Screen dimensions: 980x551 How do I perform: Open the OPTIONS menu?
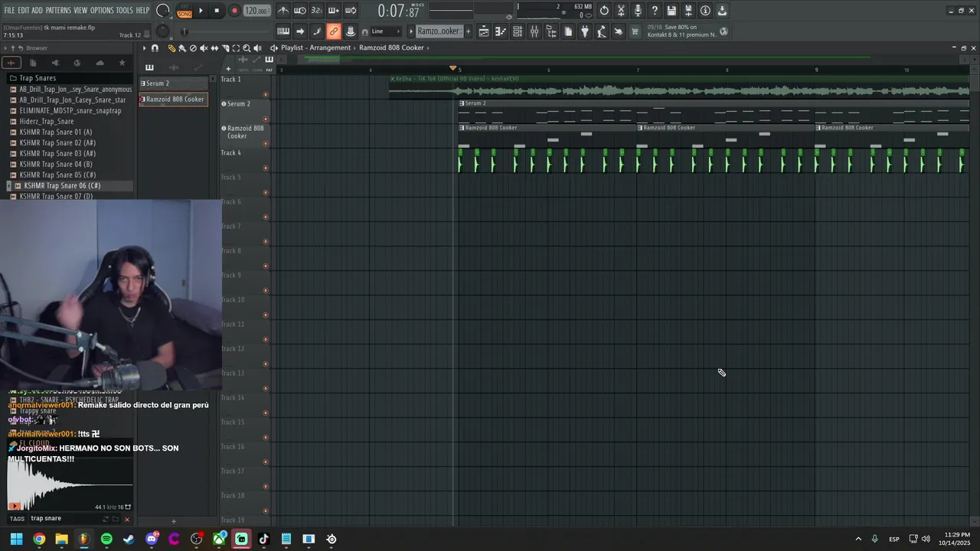pyautogui.click(x=102, y=10)
